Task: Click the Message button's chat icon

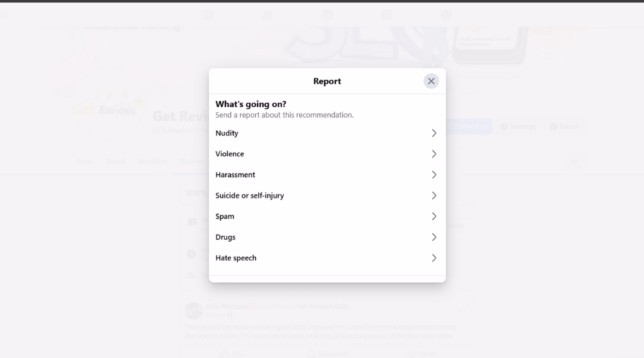Action: point(503,126)
